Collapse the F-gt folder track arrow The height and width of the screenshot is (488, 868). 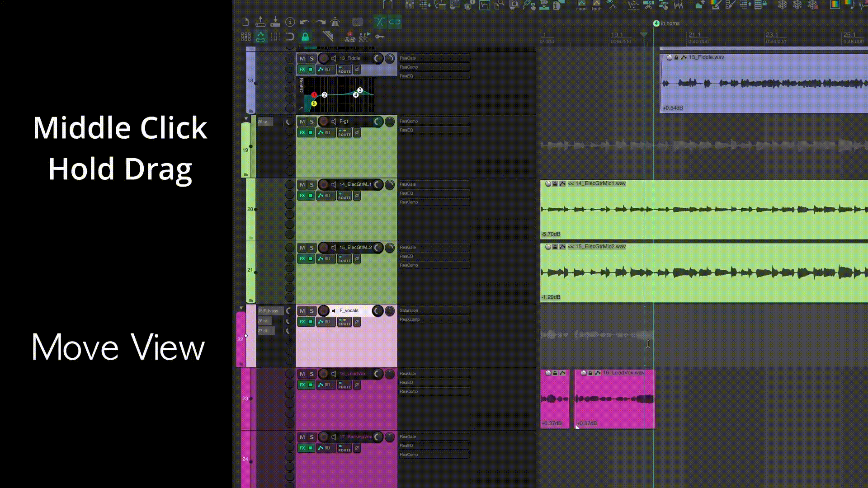246,119
